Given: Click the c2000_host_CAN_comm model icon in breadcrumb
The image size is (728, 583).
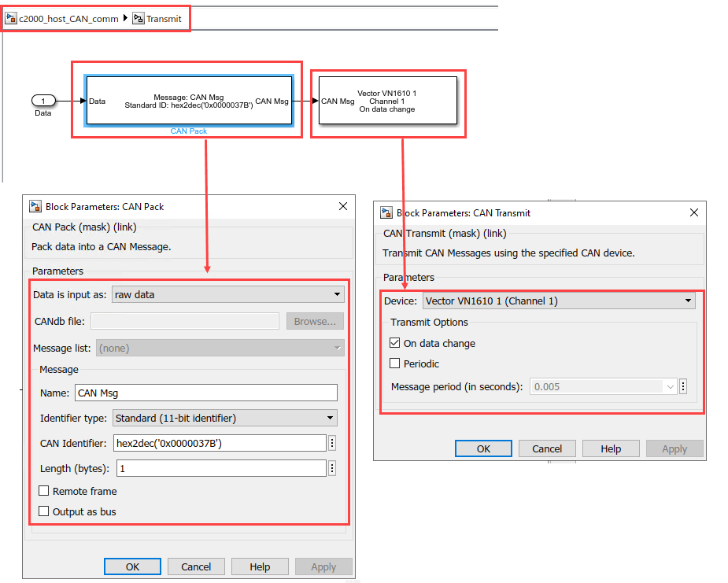Looking at the screenshot, I should pyautogui.click(x=12, y=17).
